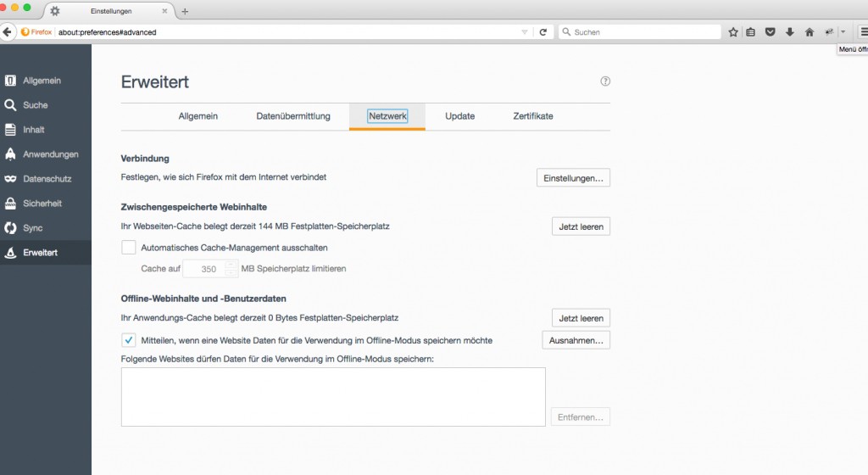Open the dropdown arrow beside the extension icon
The height and width of the screenshot is (475, 868).
tap(843, 32)
